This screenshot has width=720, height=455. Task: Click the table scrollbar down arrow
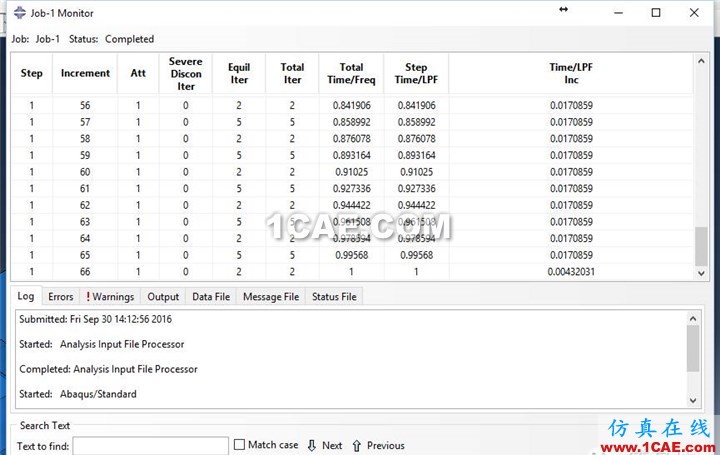[701, 273]
